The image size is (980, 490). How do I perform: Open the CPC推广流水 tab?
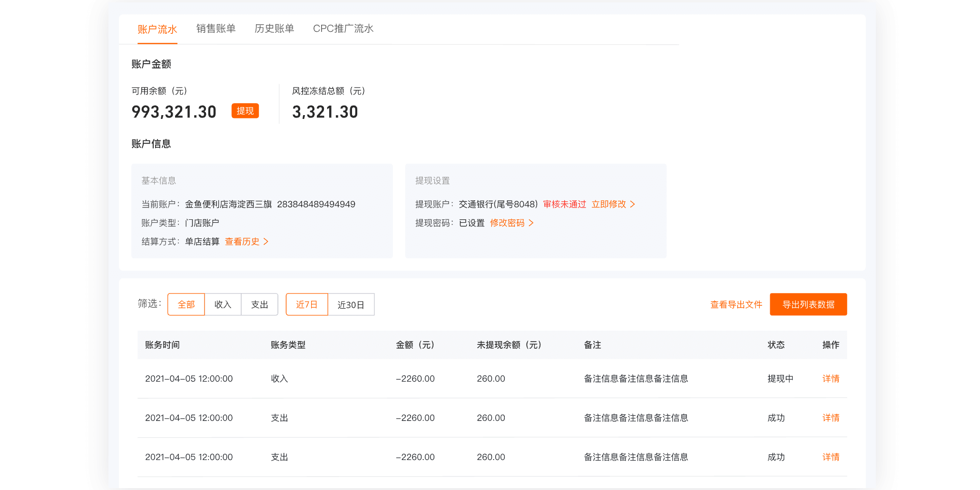click(x=343, y=29)
